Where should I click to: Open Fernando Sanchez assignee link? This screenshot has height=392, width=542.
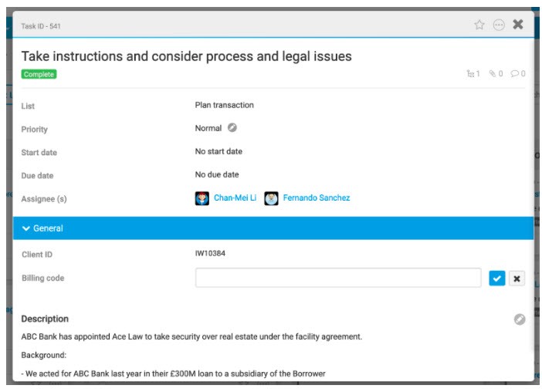click(x=316, y=198)
